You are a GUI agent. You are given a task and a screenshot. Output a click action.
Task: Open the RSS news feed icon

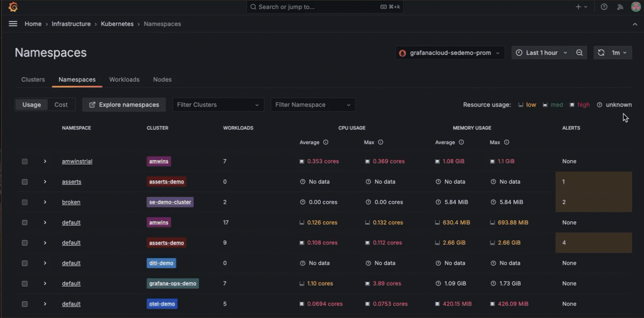620,7
